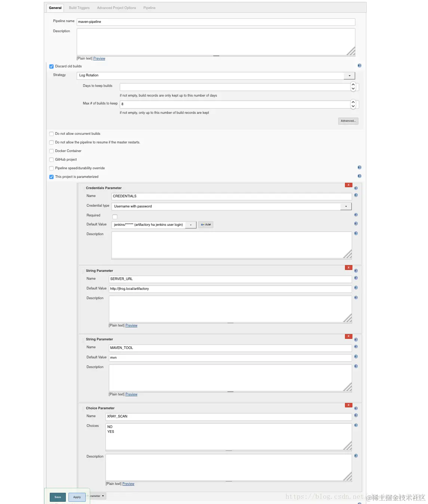
Task: Enable do not resume pipeline after master restarts
Action: tap(51, 142)
